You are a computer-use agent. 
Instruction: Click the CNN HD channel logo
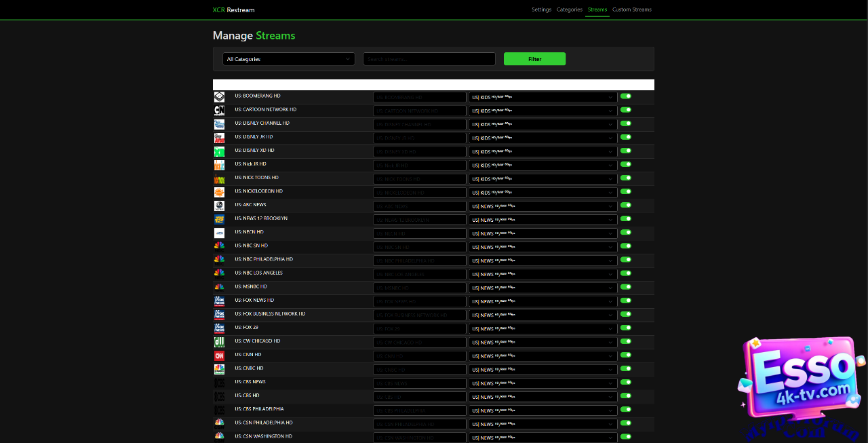219,355
